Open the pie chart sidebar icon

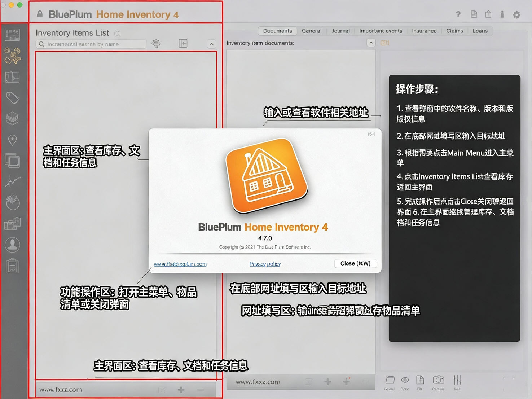point(12,202)
